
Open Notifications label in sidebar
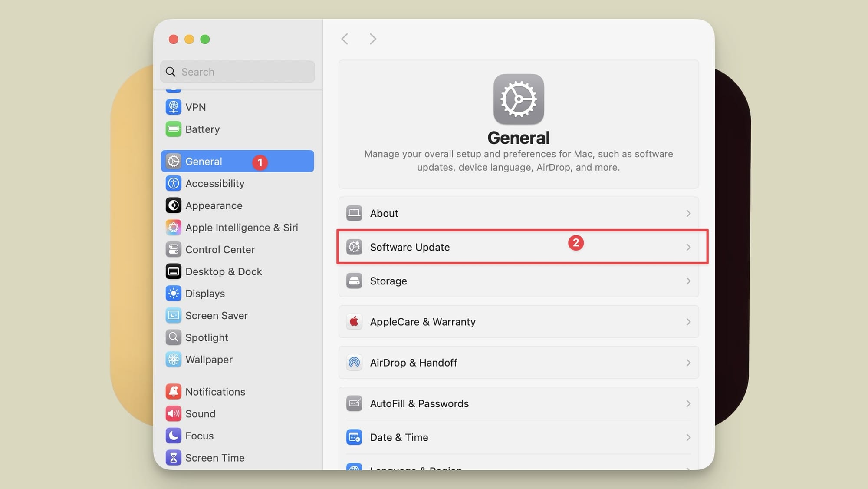215,392
